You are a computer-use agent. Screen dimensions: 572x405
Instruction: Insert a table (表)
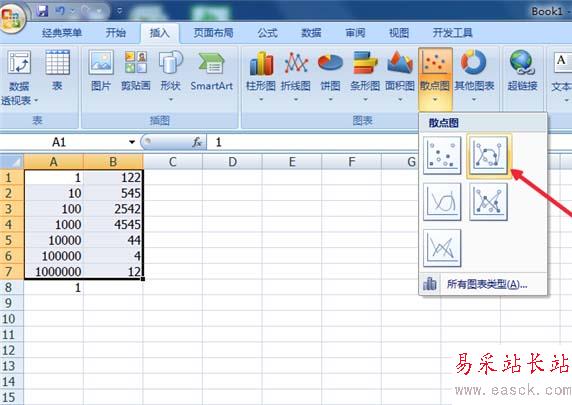[57, 70]
